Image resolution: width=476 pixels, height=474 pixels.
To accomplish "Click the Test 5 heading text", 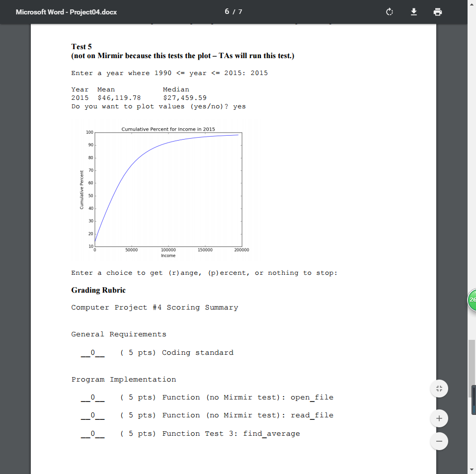I will pyautogui.click(x=81, y=46).
